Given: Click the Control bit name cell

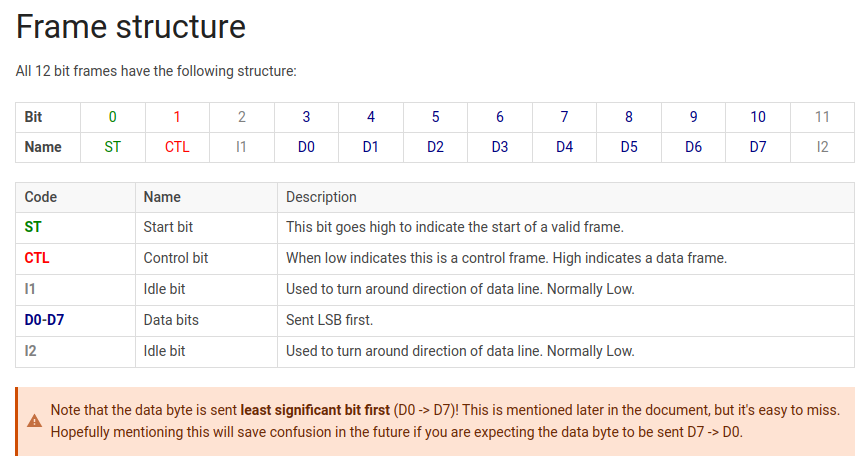Looking at the screenshot, I should (175, 258).
